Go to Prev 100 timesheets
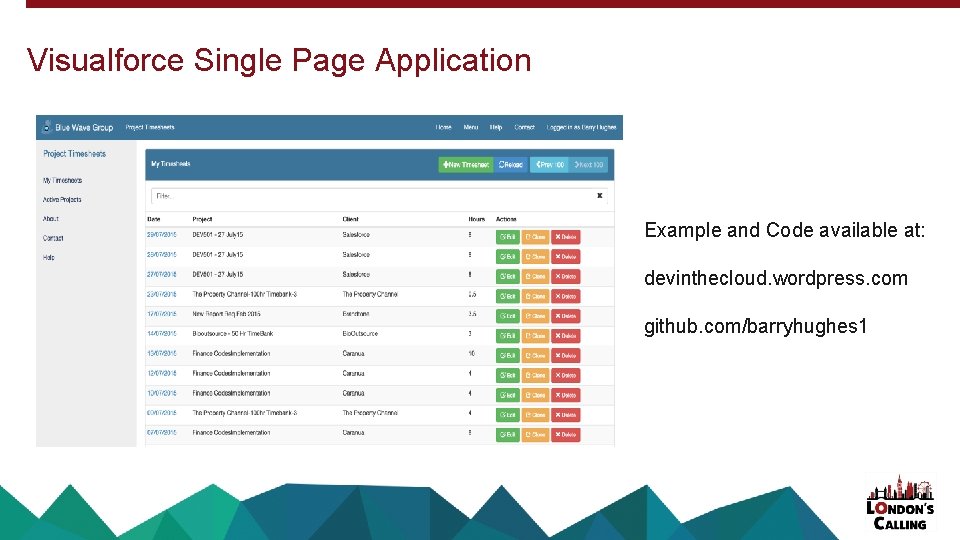 [x=549, y=165]
